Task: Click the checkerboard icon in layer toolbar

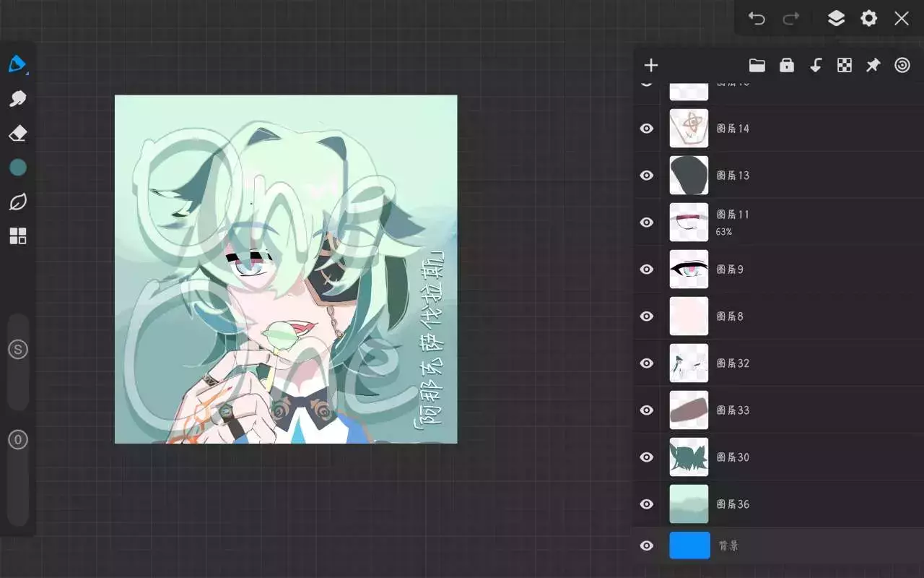Action: [845, 66]
